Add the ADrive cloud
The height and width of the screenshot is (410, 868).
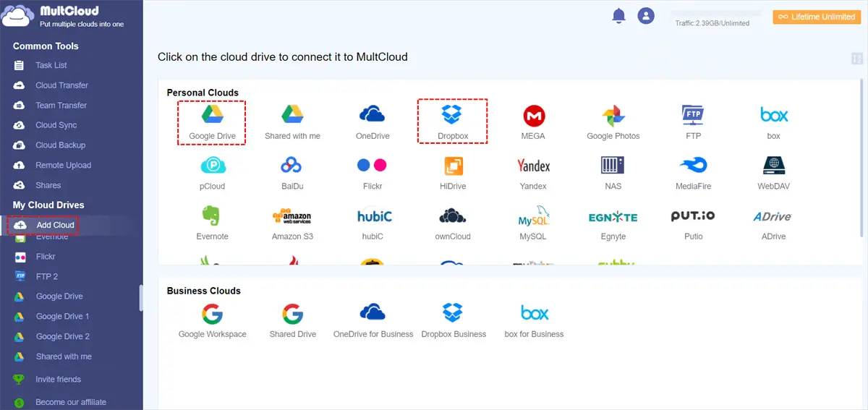coord(772,223)
